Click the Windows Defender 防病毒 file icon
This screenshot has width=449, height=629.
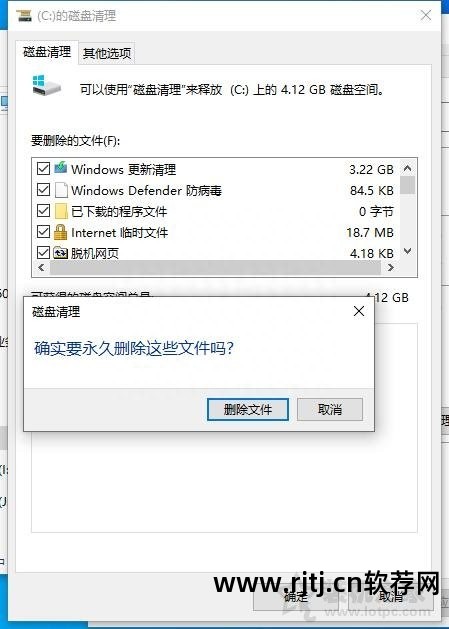(x=61, y=190)
